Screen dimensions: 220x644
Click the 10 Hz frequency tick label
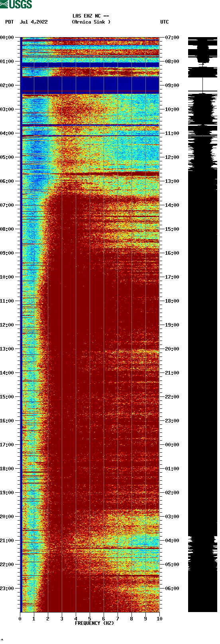coord(159,619)
